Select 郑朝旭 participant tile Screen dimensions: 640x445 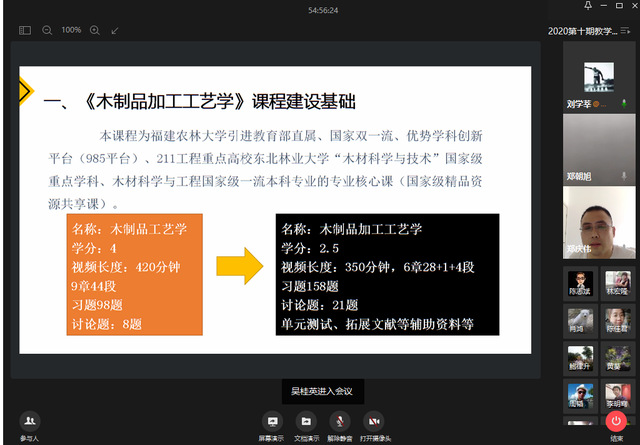pos(599,149)
